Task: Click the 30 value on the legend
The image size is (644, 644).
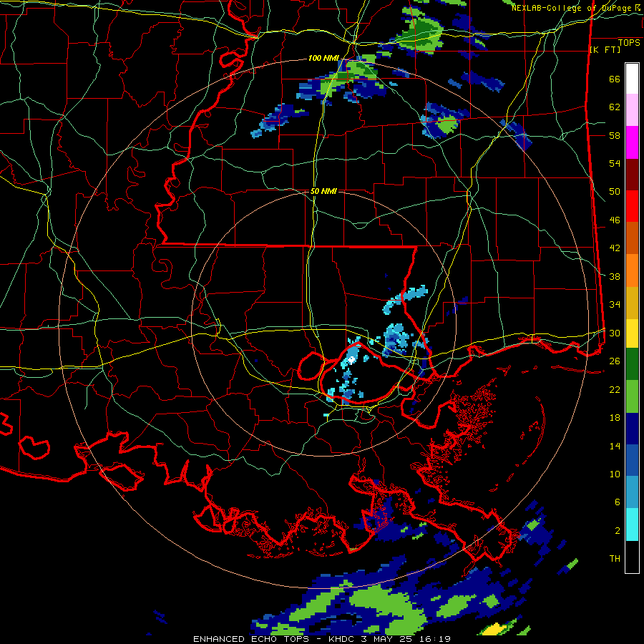Action: [x=615, y=333]
